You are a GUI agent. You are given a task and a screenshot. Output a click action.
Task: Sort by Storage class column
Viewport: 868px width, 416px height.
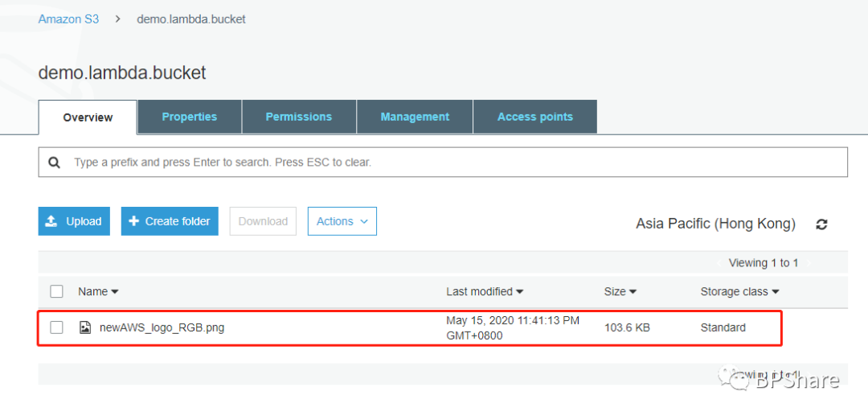pos(739,291)
